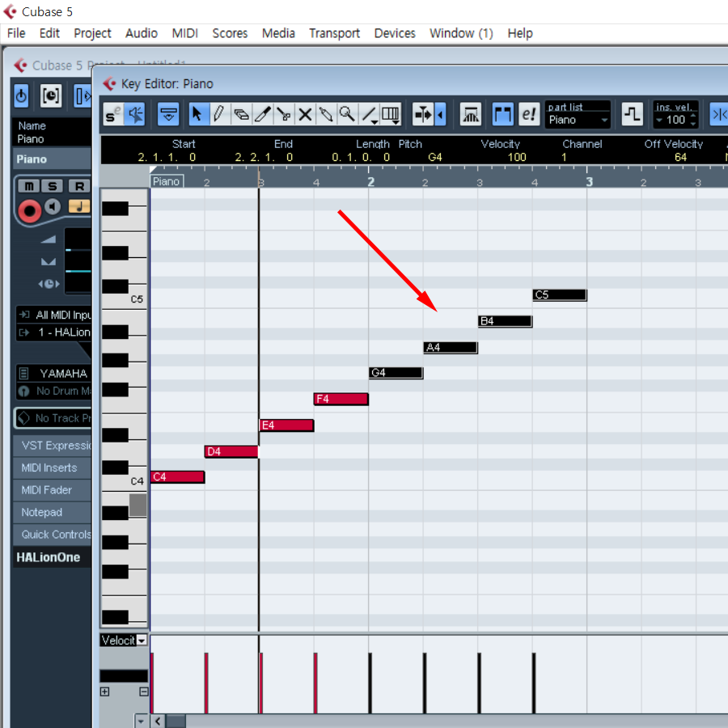Open the No Track Preset field
The image size is (728, 728).
(53, 418)
